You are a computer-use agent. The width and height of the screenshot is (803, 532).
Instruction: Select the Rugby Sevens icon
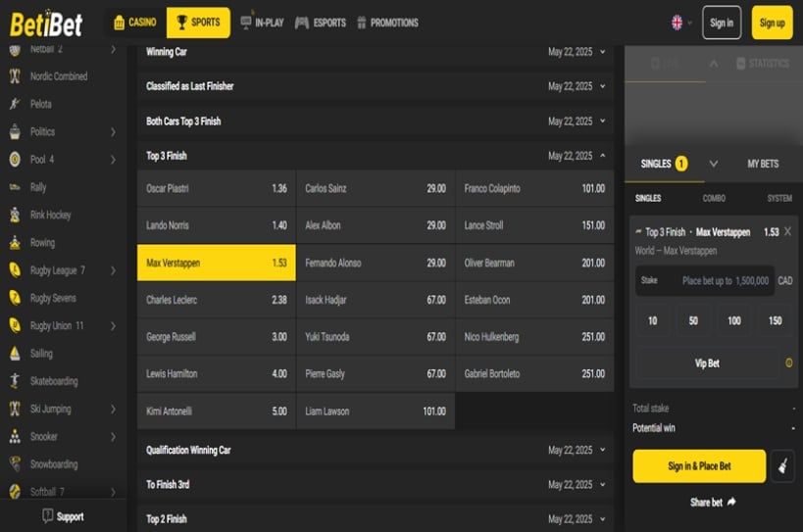point(15,298)
